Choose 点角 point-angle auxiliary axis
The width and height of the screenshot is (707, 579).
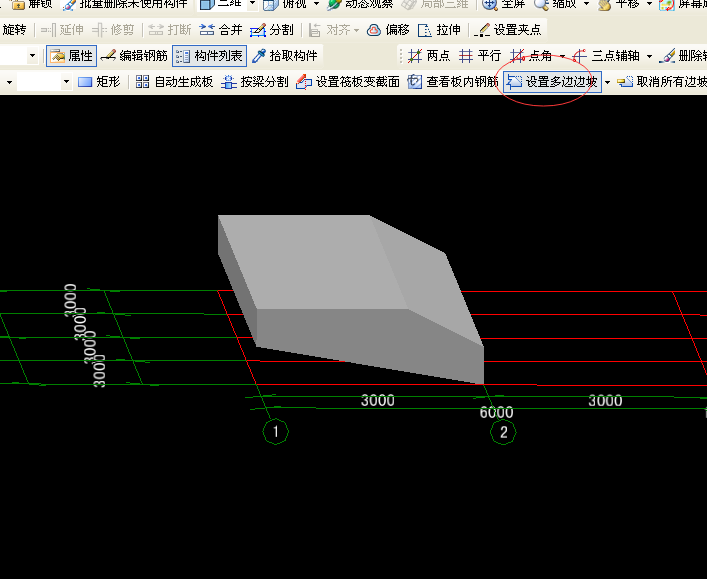pyautogui.click(x=531, y=56)
